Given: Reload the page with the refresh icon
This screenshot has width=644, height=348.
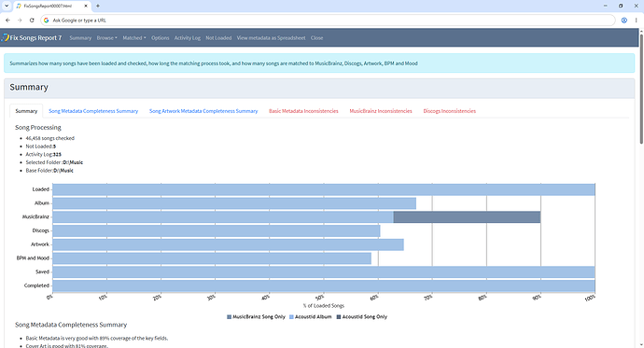Looking at the screenshot, I should pos(32,21).
